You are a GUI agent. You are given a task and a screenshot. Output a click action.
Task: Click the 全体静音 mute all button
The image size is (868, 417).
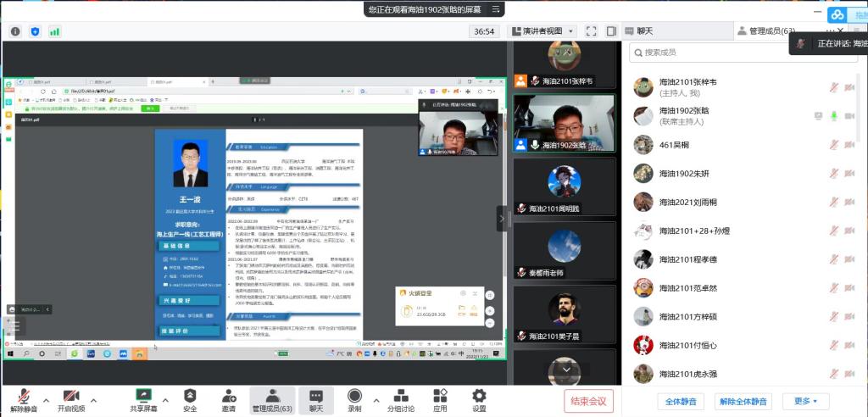681,401
